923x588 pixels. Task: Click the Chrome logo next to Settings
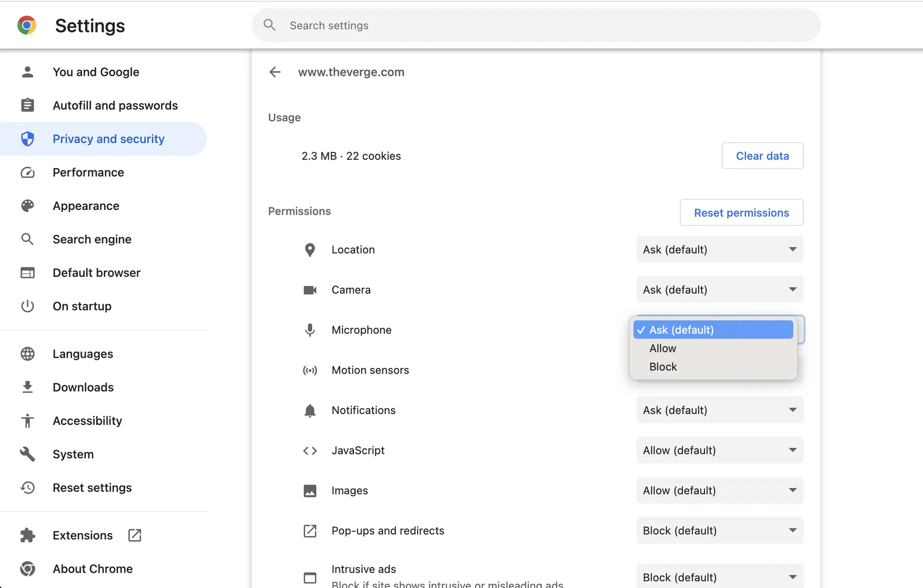click(x=27, y=25)
